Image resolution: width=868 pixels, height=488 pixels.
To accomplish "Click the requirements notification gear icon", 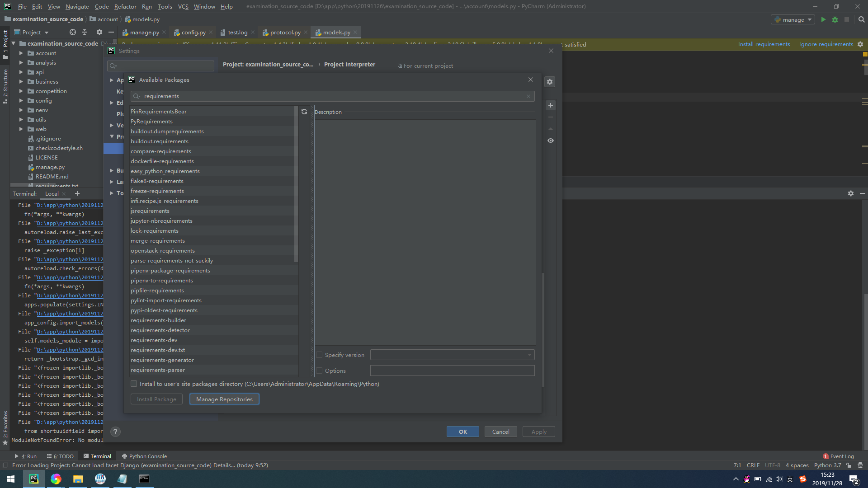I will pyautogui.click(x=860, y=44).
